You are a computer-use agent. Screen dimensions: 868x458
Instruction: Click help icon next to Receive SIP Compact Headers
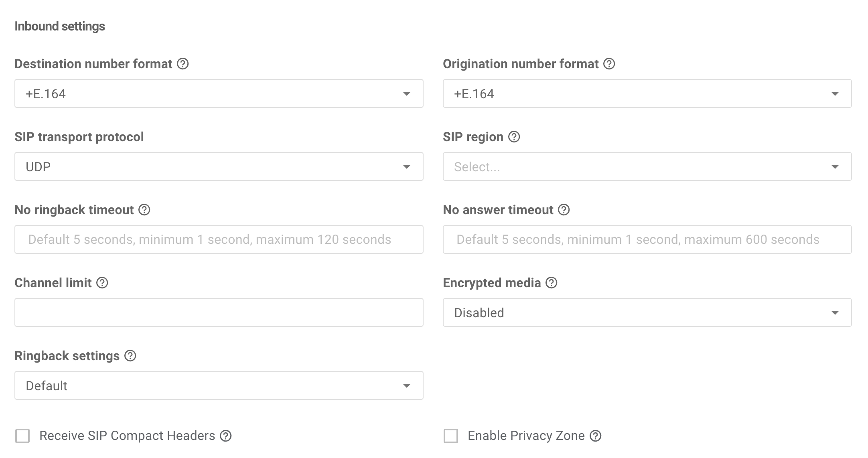[226, 436]
